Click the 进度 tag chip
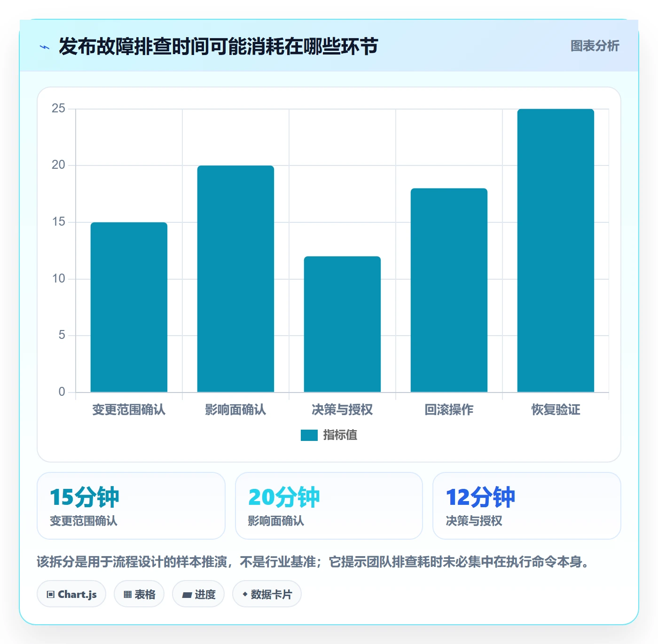The width and height of the screenshot is (658, 644). coord(198,594)
